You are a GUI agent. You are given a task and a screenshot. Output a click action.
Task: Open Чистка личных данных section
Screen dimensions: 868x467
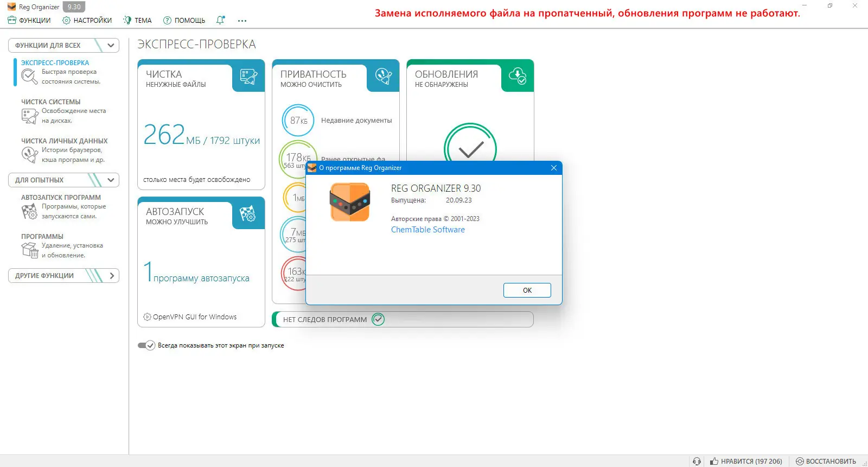[64, 150]
